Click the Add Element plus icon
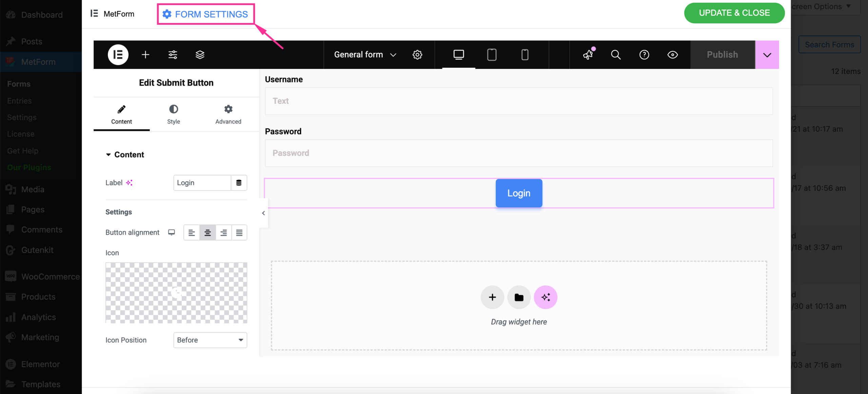This screenshot has width=868, height=394. [x=145, y=55]
